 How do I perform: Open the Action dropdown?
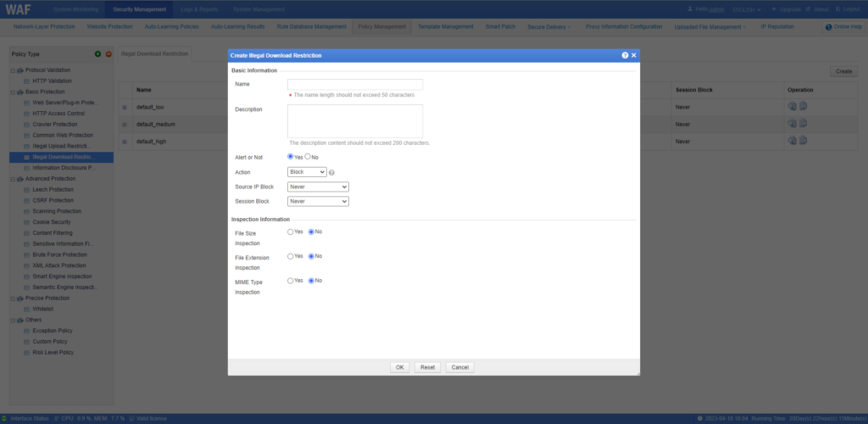coord(307,172)
